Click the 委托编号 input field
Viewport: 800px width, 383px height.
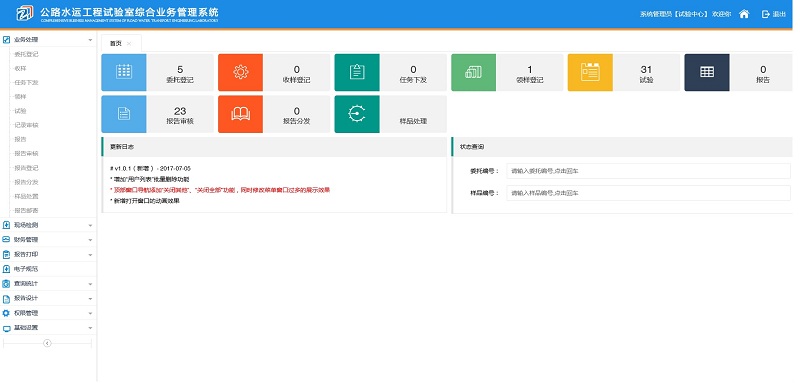[648, 171]
